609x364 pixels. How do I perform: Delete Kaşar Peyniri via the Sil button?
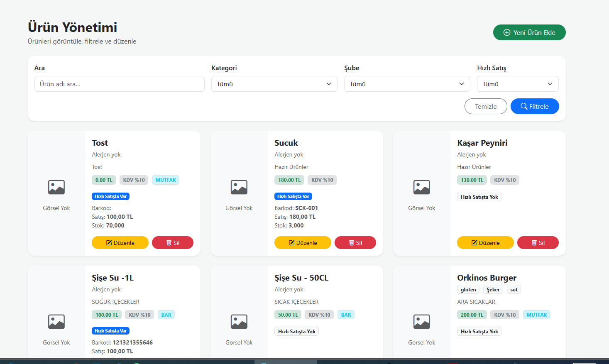click(538, 243)
